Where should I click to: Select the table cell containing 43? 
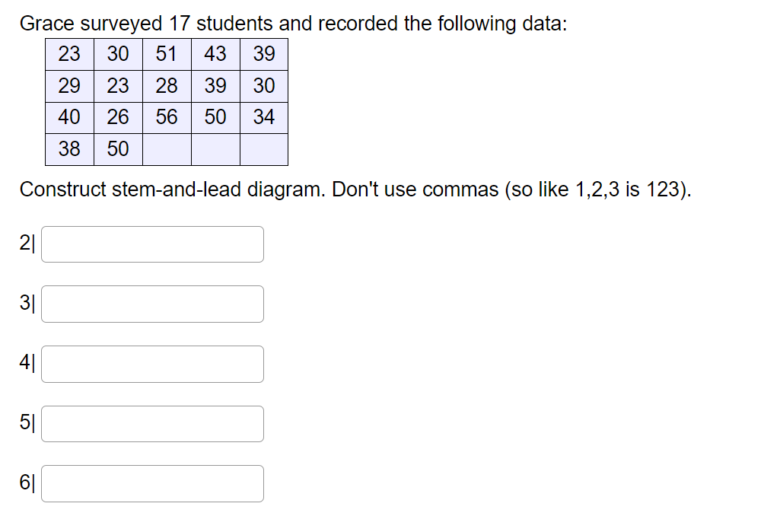(x=215, y=53)
